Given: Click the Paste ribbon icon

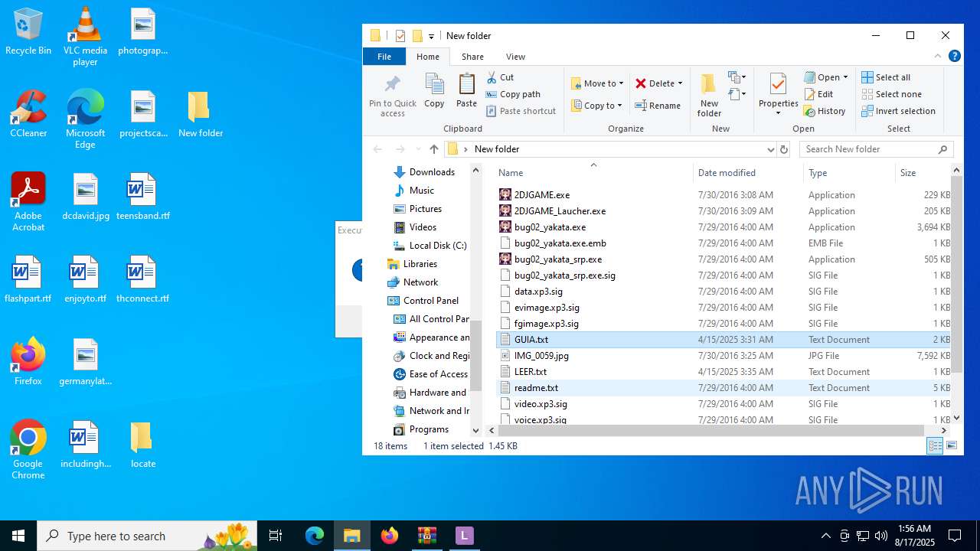Looking at the screenshot, I should tap(466, 91).
